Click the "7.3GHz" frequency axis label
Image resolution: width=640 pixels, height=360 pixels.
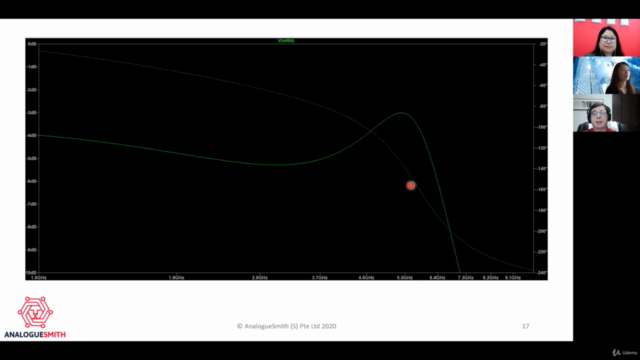tap(465, 278)
